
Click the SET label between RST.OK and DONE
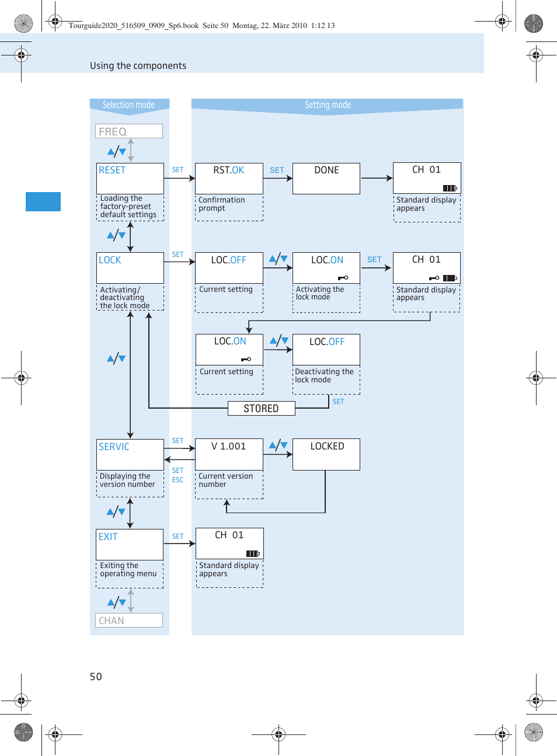point(277,170)
